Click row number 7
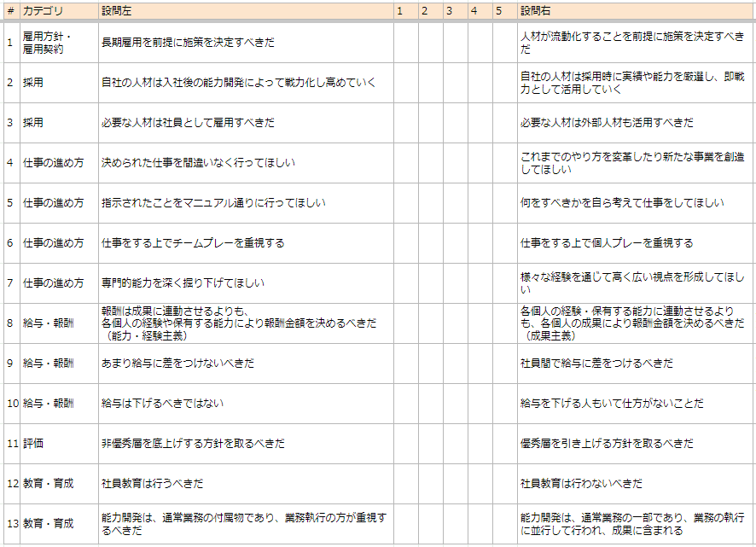This screenshot has height=547, width=756. pos(12,282)
